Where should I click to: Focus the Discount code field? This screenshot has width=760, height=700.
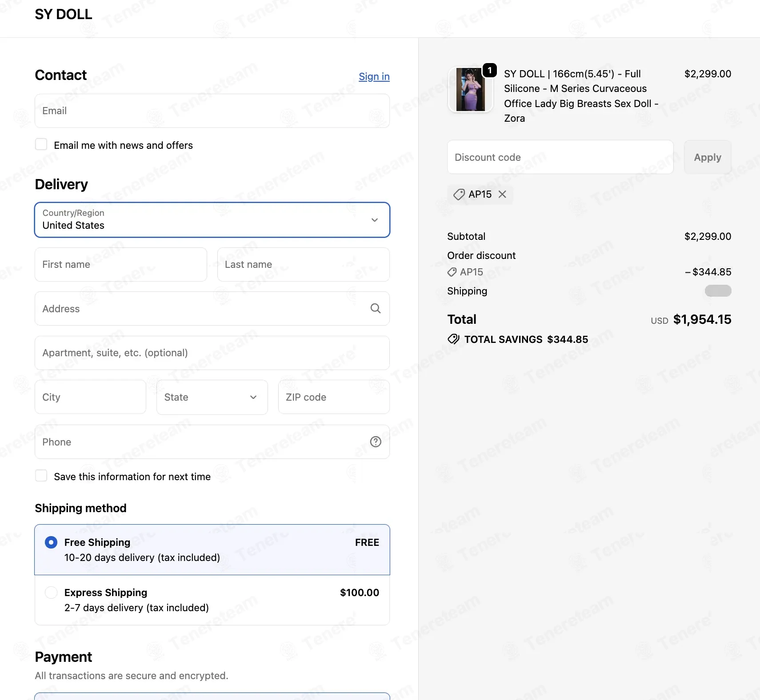coord(560,157)
